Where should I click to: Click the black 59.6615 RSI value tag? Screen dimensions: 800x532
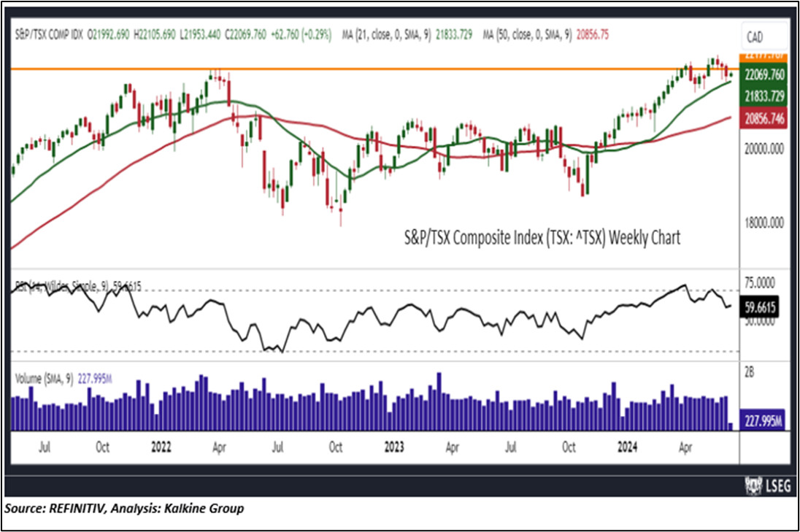760,307
